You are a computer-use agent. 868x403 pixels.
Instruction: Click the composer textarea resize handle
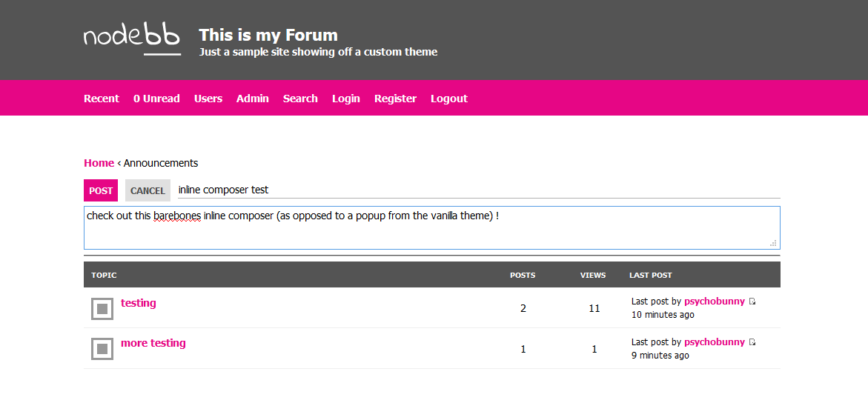[773, 243]
